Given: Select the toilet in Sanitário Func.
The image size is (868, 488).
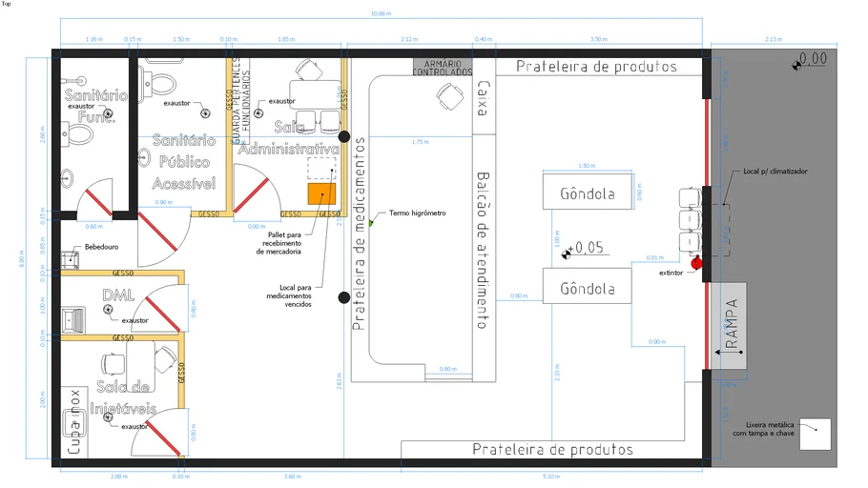Looking at the screenshot, I should pos(77,134).
